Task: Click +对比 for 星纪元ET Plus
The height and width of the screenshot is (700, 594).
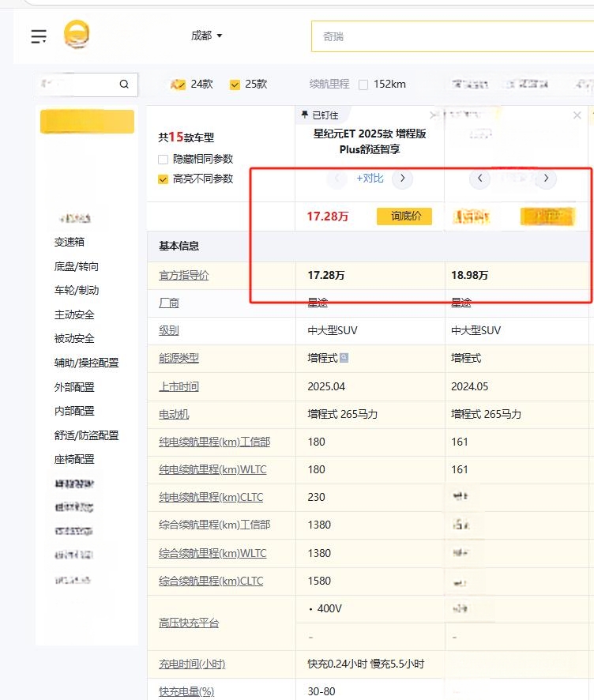Action: pyautogui.click(x=370, y=178)
